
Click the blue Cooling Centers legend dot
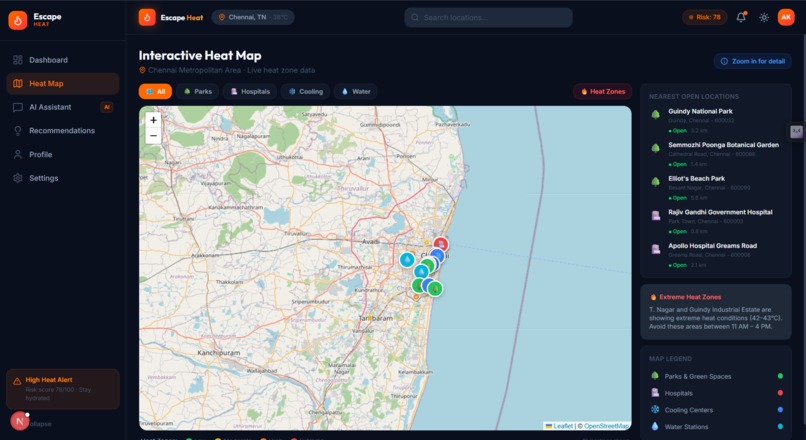[780, 410]
